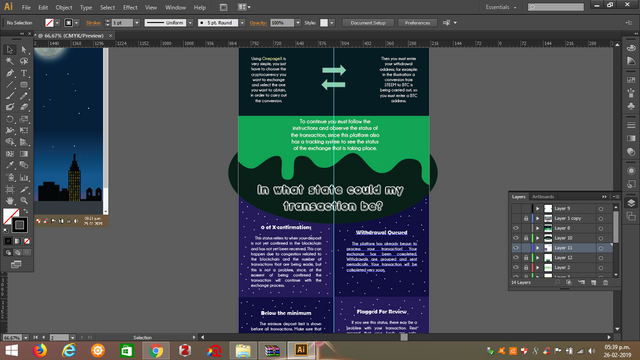The width and height of the screenshot is (640, 360).
Task: Open the Essentials workspace dropdown
Action: (x=501, y=7)
